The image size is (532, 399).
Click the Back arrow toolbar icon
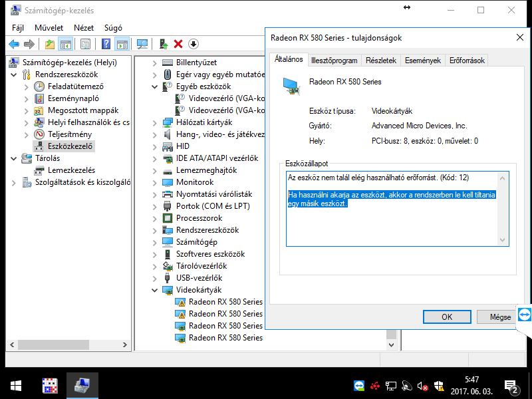click(14, 44)
